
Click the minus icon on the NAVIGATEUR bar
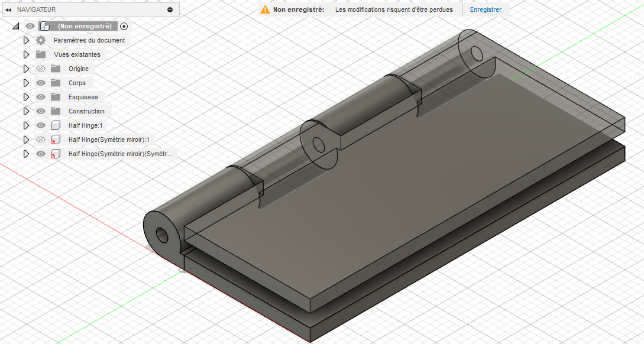coord(170,9)
